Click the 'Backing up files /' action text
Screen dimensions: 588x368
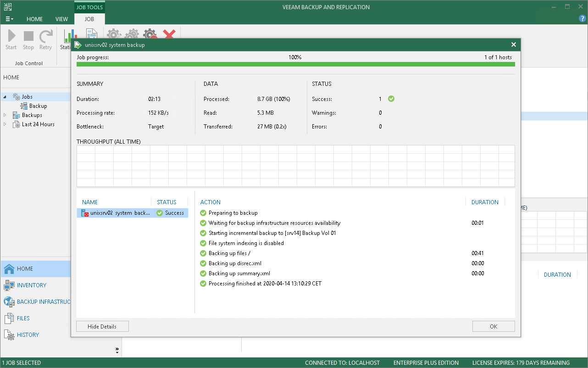point(229,253)
